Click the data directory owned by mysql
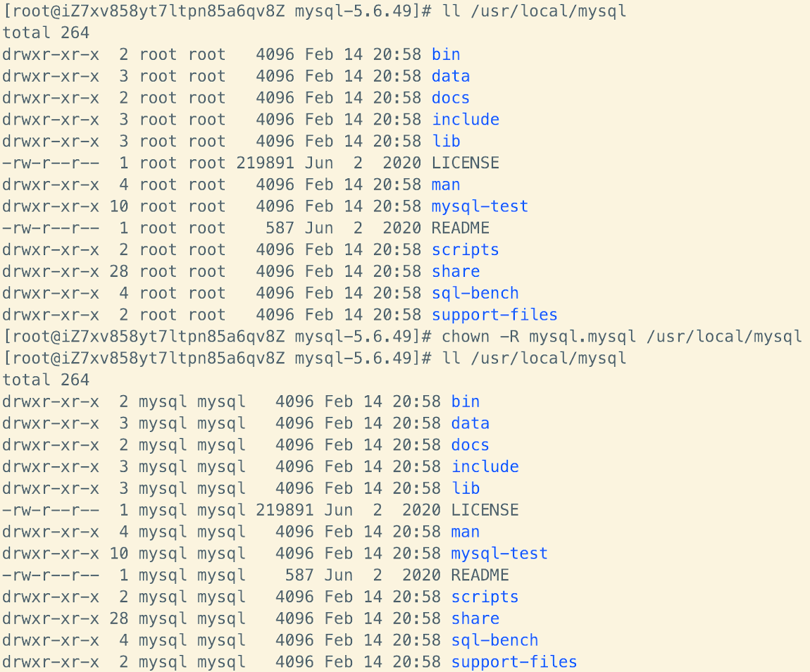Image resolution: width=810 pixels, height=672 pixels. (470, 423)
